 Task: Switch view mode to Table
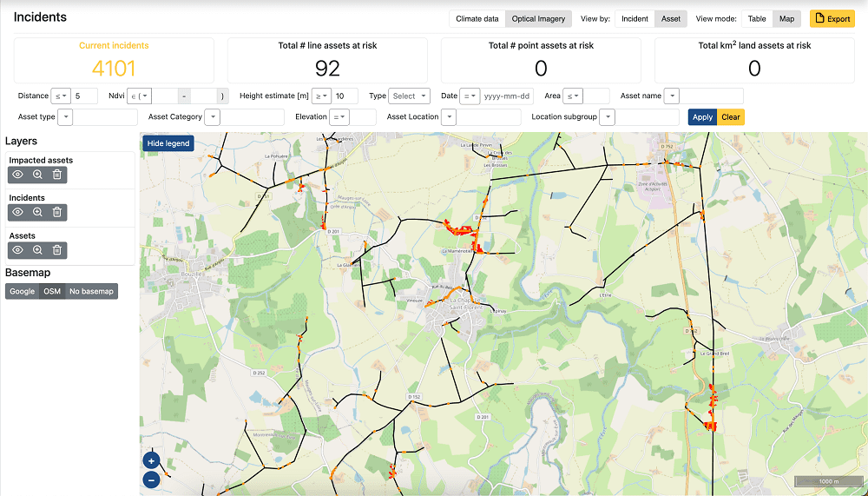click(x=757, y=19)
